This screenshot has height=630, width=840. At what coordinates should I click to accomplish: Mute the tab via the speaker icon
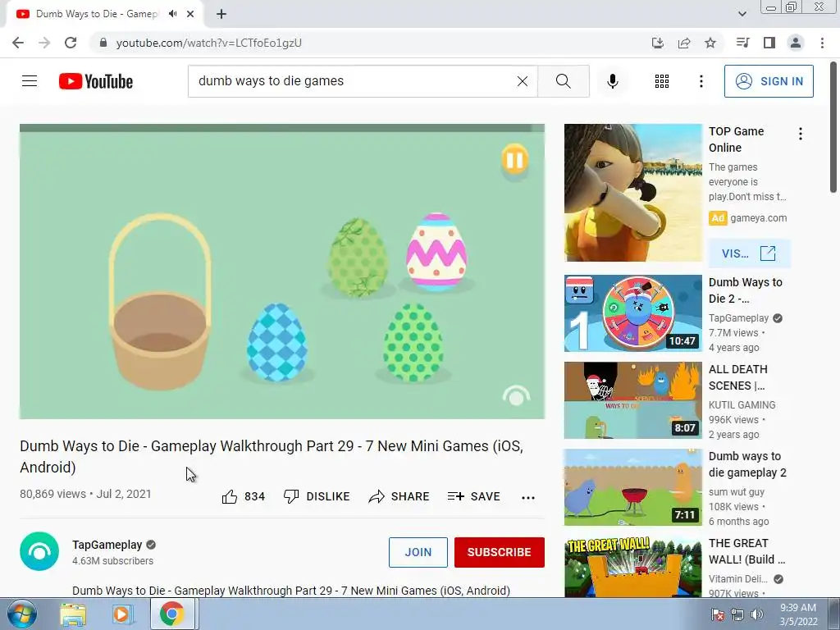pyautogui.click(x=172, y=14)
